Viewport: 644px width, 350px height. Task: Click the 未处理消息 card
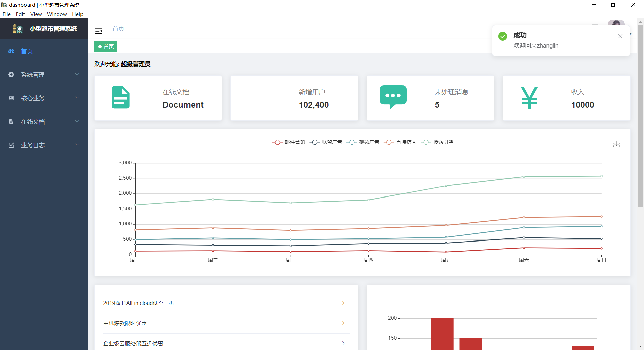coord(430,98)
